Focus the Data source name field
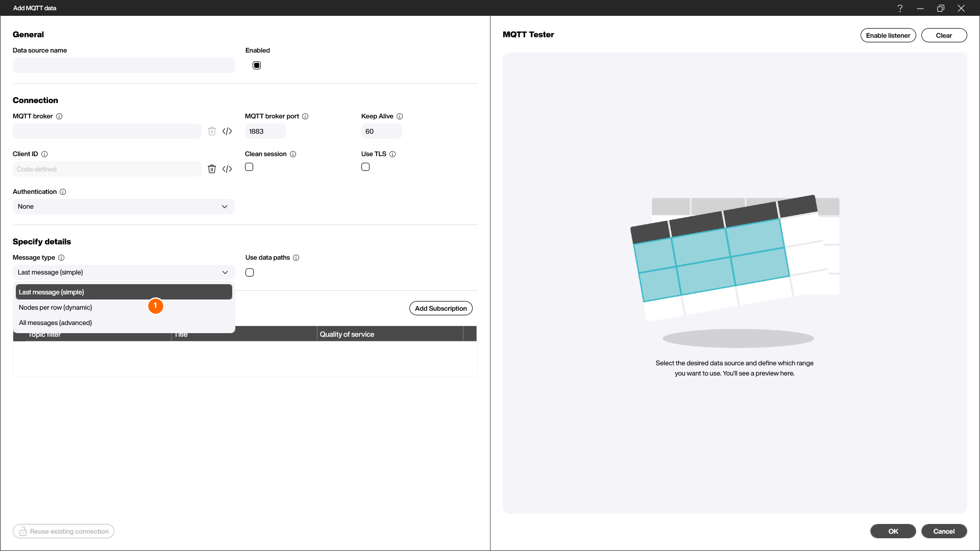Viewport: 980px width, 551px height. pos(124,65)
